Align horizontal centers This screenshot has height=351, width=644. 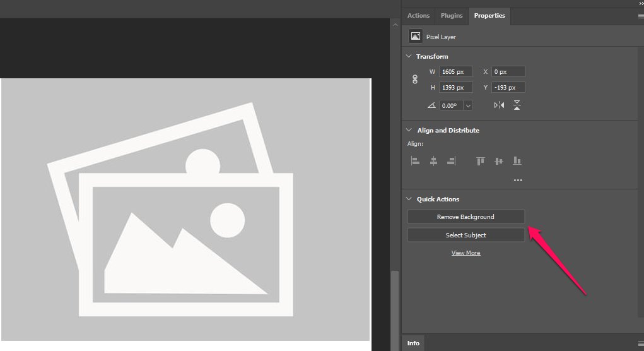click(433, 161)
